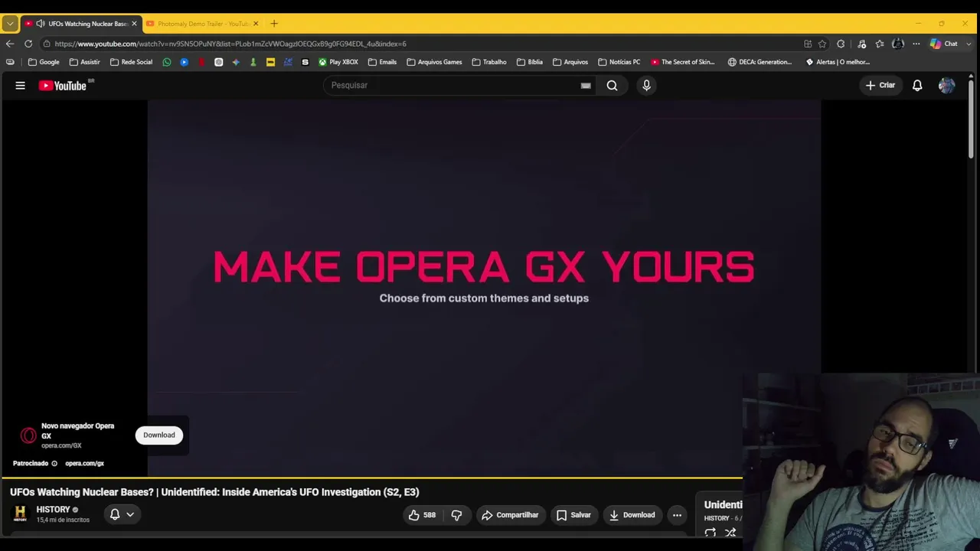Open the browser profile avatar

click(x=898, y=44)
